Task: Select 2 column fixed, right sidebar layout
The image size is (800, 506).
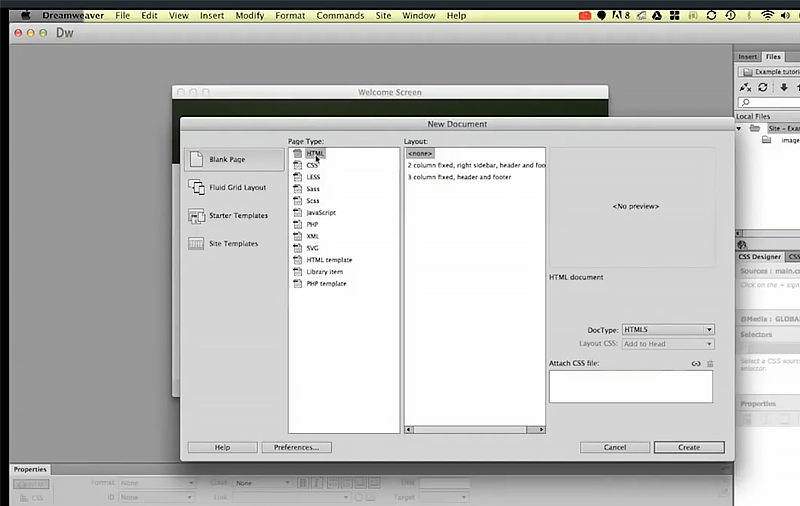Action: pyautogui.click(x=476, y=165)
